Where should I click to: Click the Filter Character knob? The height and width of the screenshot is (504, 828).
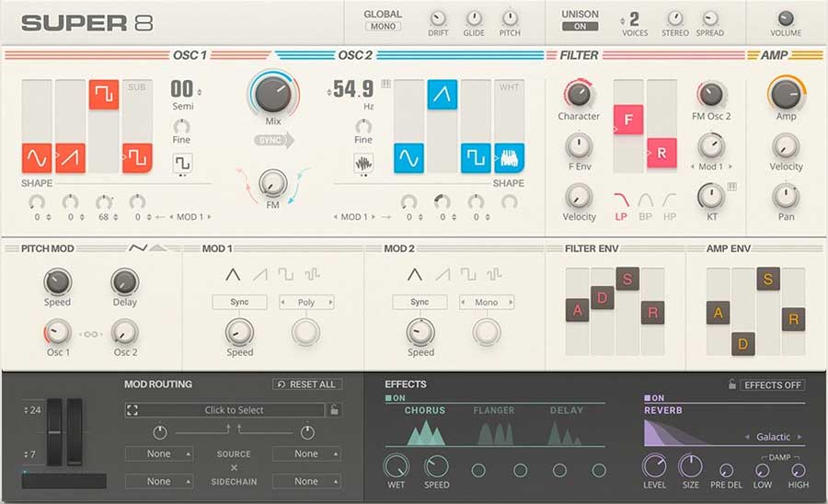click(x=579, y=94)
